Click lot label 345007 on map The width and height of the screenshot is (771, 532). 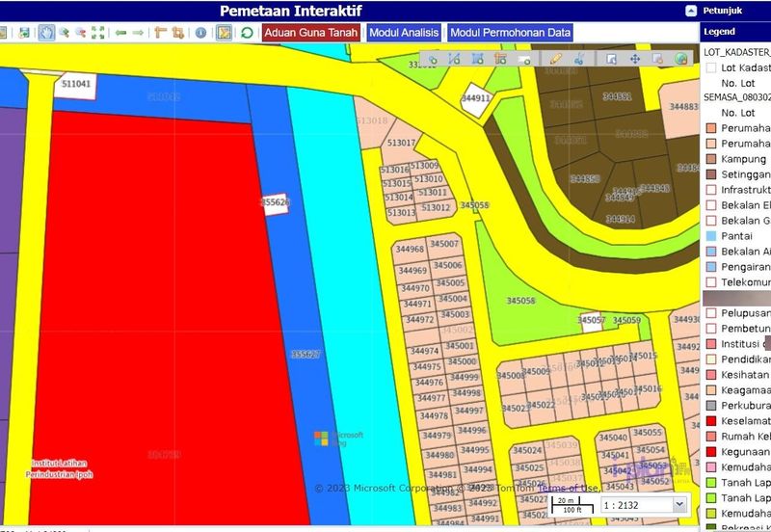(444, 244)
